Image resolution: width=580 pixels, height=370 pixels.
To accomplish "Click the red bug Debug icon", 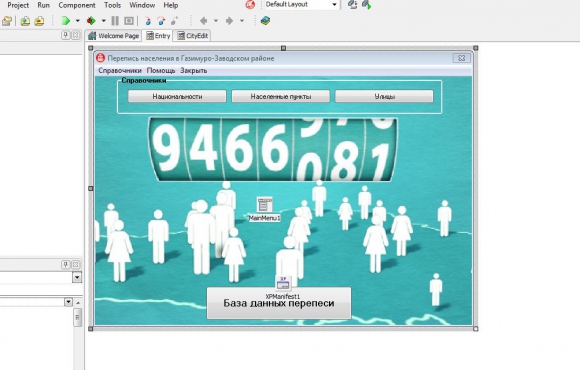I will (x=91, y=21).
